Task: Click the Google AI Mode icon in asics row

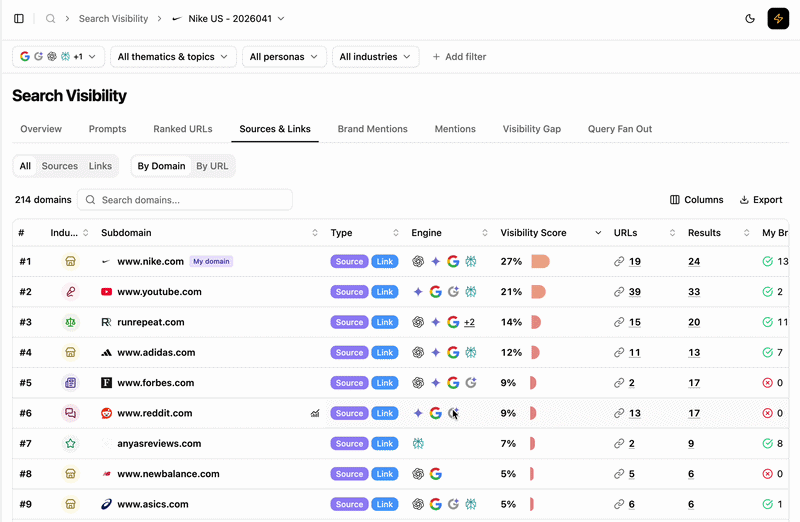Action: click(x=453, y=504)
